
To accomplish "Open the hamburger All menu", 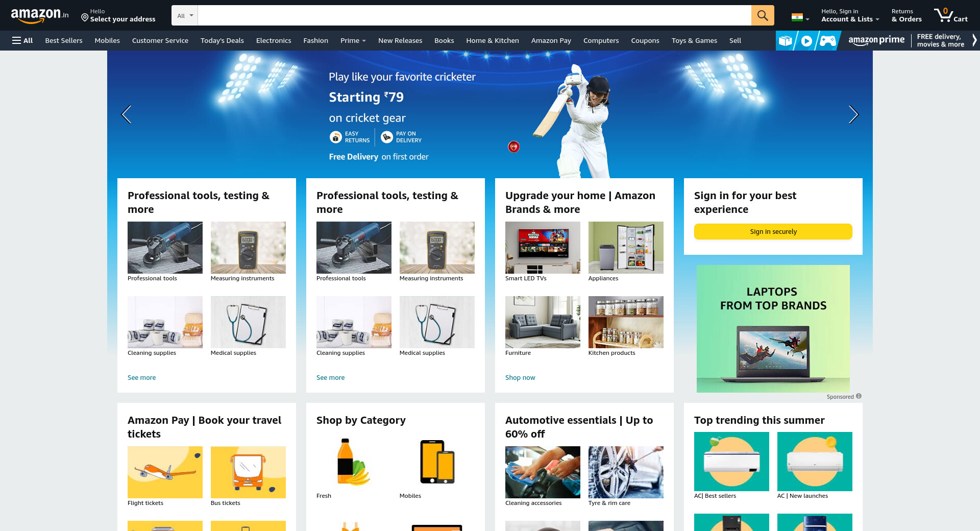I will coord(22,40).
